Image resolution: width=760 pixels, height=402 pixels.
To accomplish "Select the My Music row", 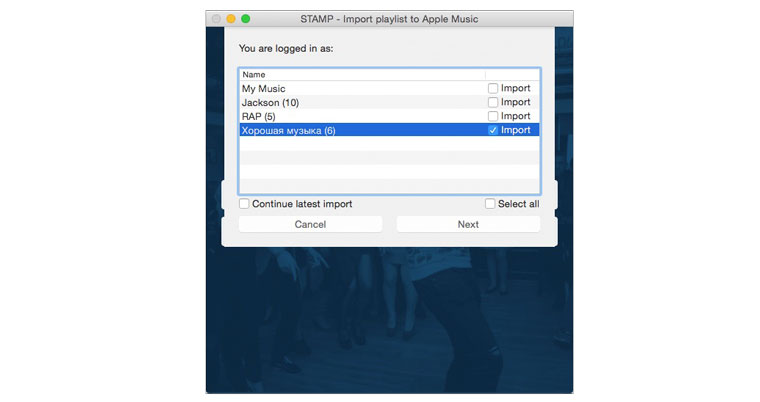I will pyautogui.click(x=389, y=88).
